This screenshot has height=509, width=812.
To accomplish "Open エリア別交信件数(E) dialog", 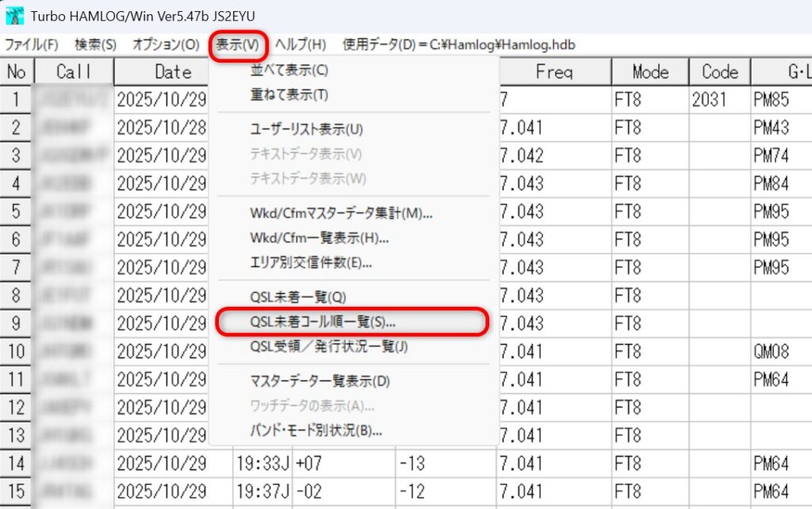I will (311, 262).
